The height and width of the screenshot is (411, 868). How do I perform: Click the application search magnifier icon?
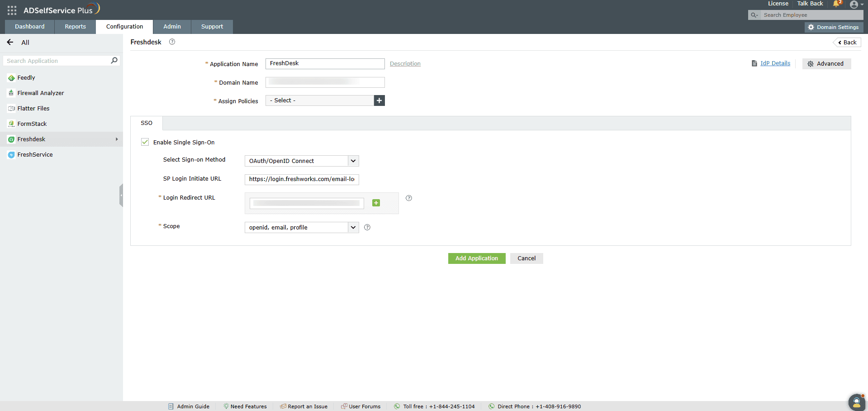pos(114,60)
